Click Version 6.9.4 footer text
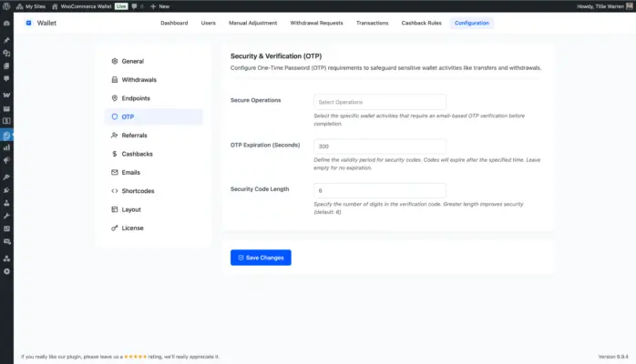 [x=613, y=357]
